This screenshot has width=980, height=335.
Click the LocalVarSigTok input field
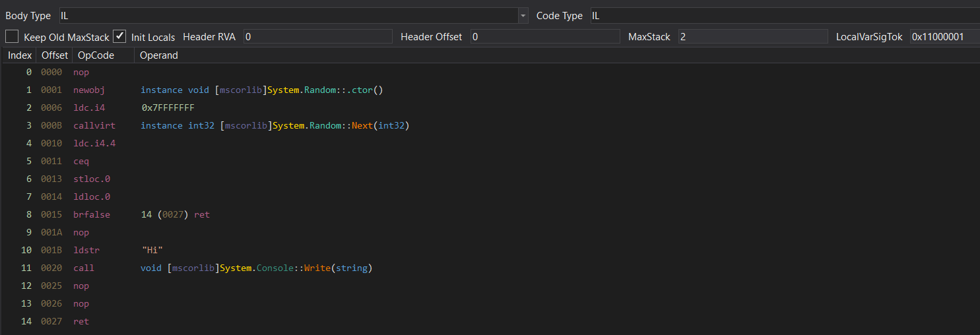[x=944, y=37]
